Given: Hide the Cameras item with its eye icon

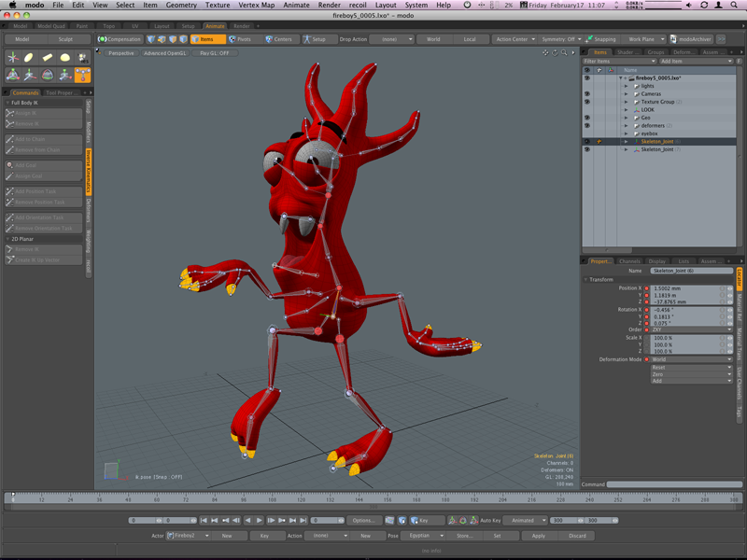Looking at the screenshot, I should tap(587, 94).
